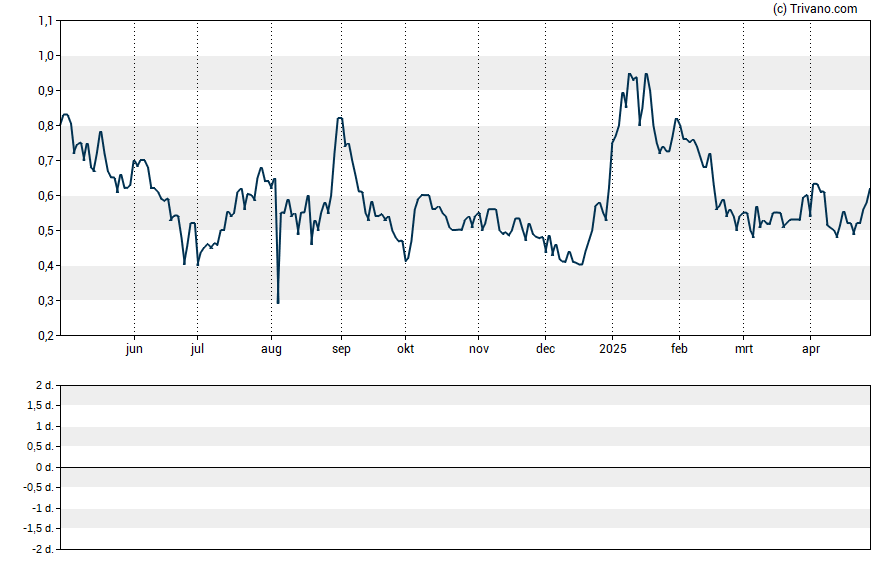
Task: Click the '0,7' price axis label
Action: click(46, 161)
